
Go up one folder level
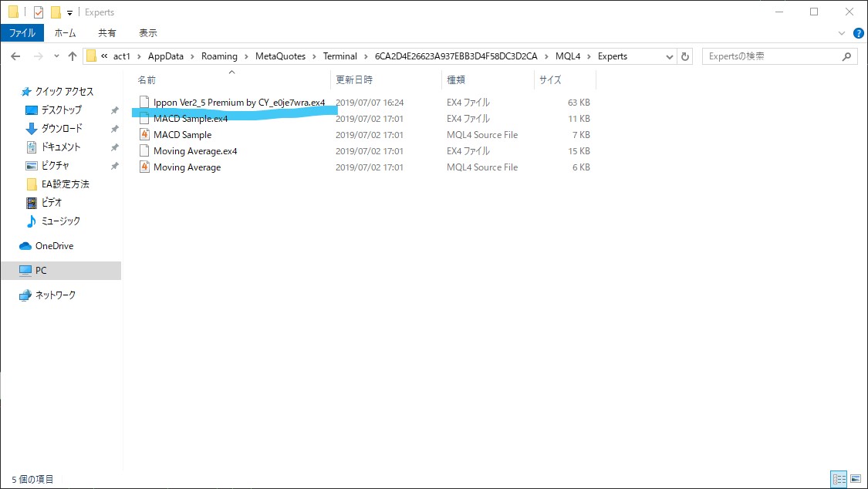73,56
